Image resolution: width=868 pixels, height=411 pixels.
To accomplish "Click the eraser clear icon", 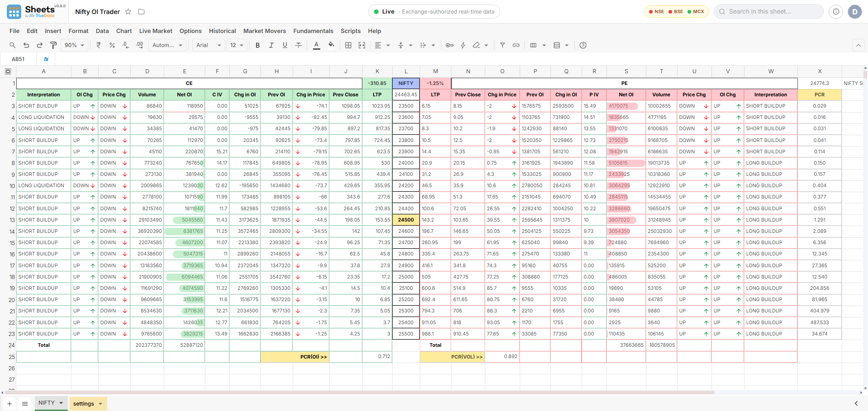I will [x=476, y=45].
